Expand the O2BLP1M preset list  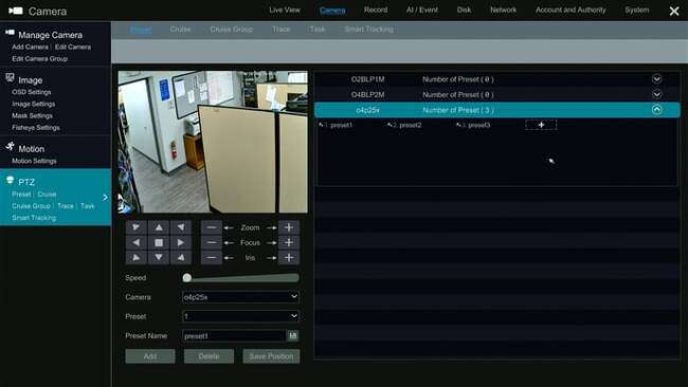tap(656, 79)
